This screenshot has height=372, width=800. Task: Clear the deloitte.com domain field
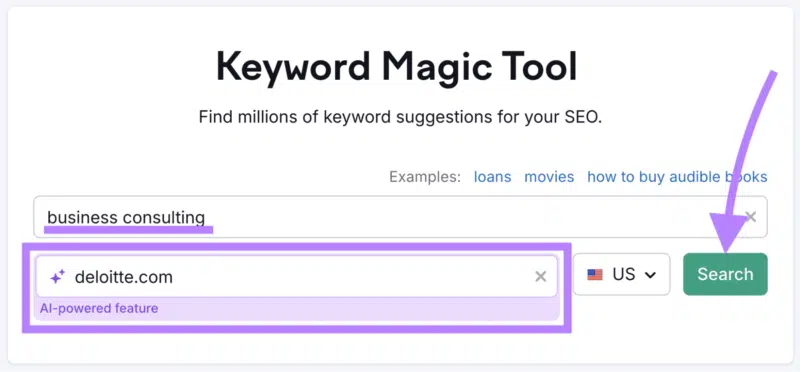tap(540, 277)
